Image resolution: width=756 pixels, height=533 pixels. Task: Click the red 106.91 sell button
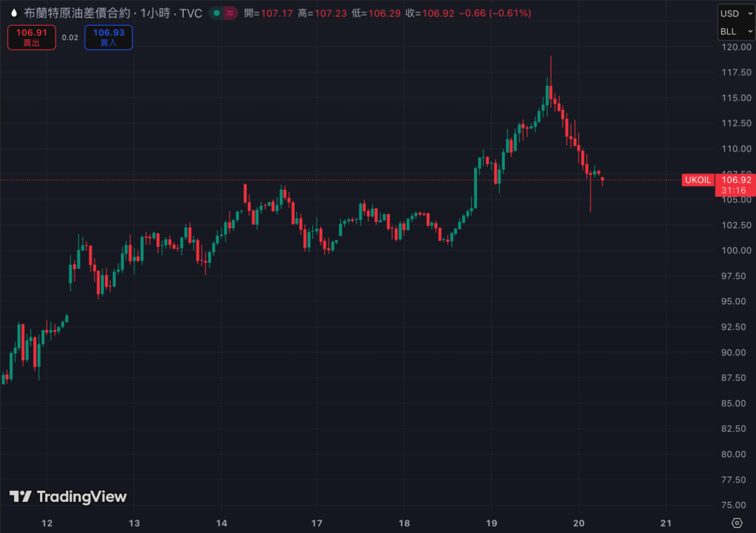31,37
